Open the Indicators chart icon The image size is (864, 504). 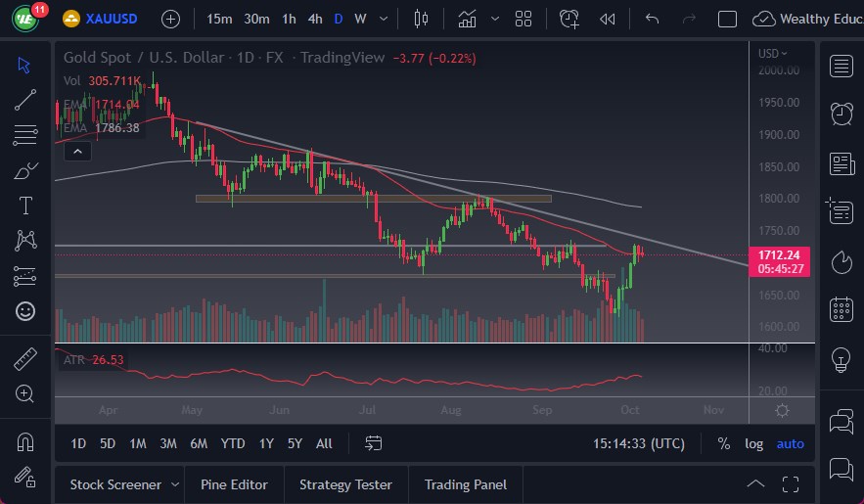coord(468,19)
